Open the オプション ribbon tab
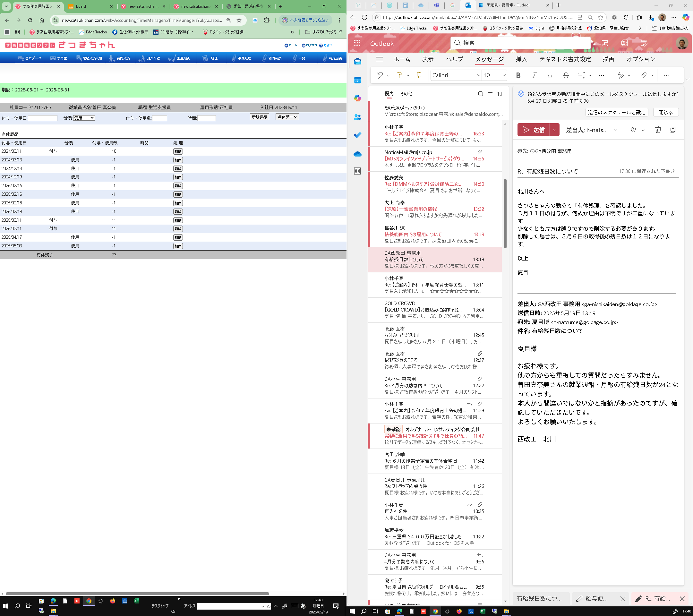The width and height of the screenshot is (693, 616). pyautogui.click(x=640, y=59)
